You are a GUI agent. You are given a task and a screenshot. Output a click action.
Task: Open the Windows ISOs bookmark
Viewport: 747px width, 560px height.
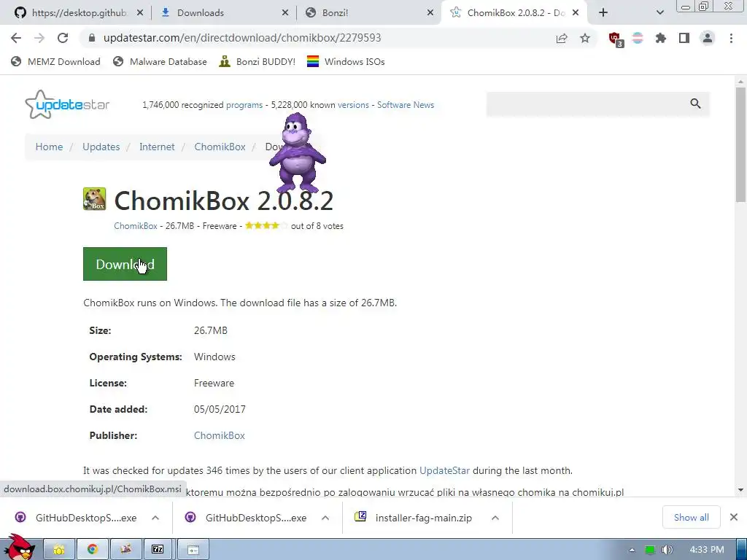click(x=346, y=62)
